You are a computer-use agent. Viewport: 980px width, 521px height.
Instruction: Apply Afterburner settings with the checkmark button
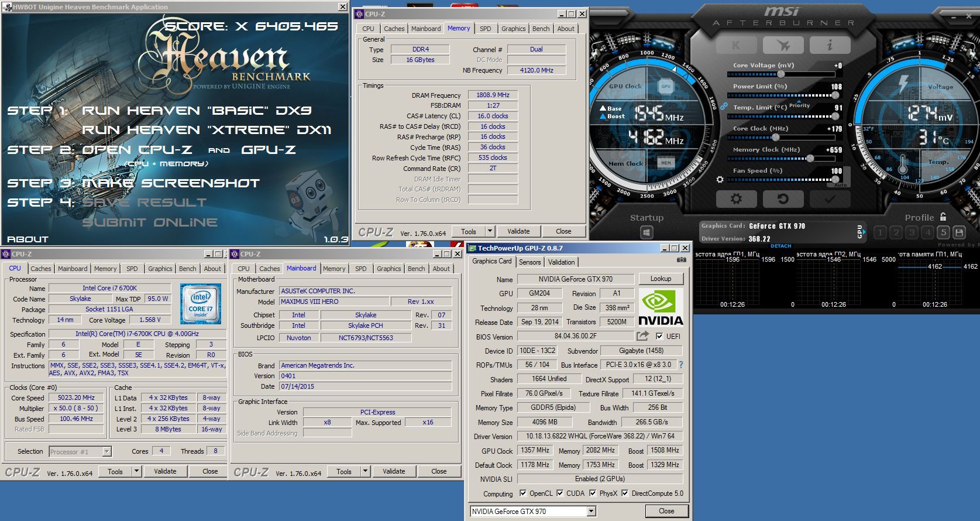[830, 199]
